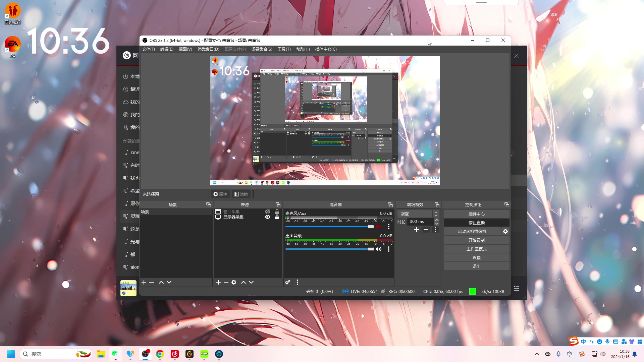Open virtual camera settings gear
The height and width of the screenshot is (362, 644).
click(505, 231)
